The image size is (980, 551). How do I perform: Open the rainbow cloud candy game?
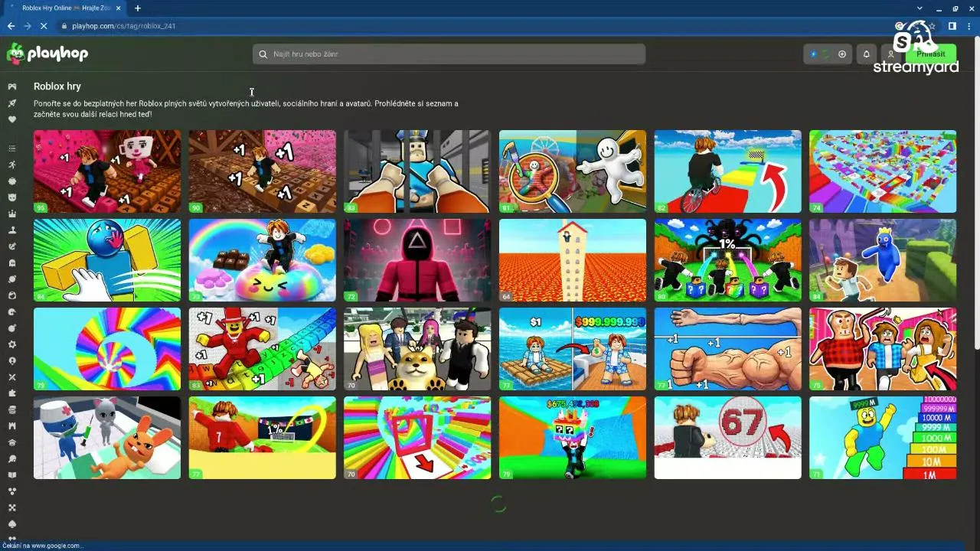click(x=263, y=260)
